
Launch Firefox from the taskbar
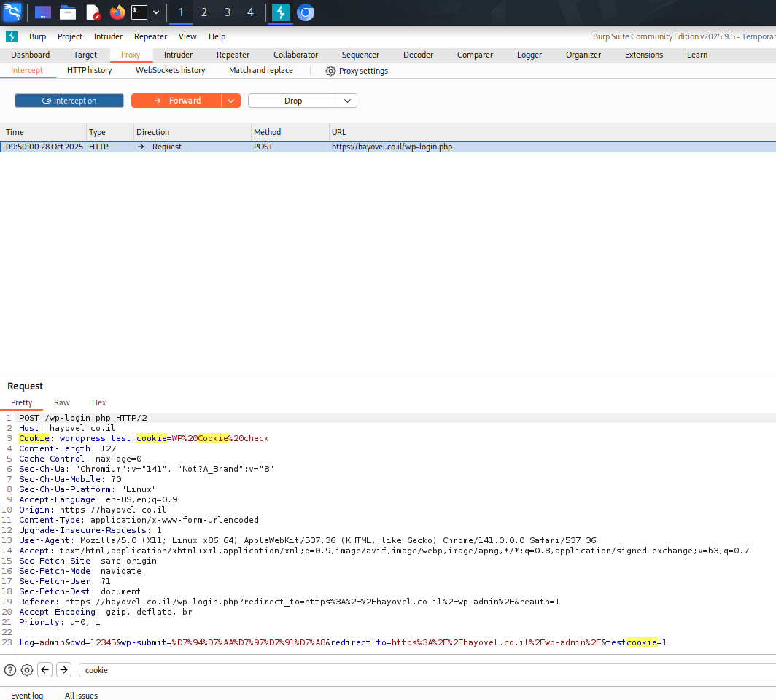click(117, 12)
